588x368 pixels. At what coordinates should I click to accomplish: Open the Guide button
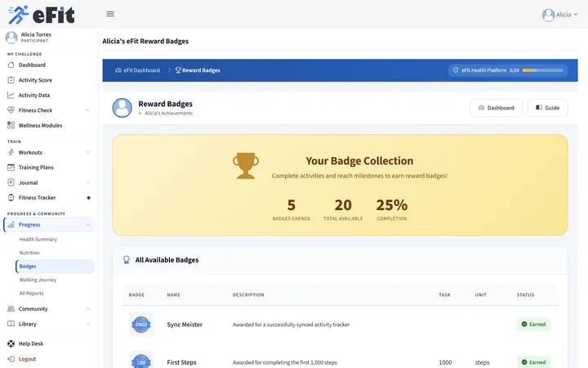coord(547,108)
